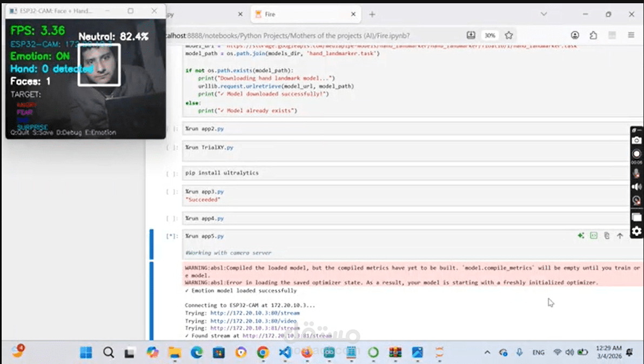Reset the 30% zoom level indicator
This screenshot has height=364, width=644.
[489, 35]
